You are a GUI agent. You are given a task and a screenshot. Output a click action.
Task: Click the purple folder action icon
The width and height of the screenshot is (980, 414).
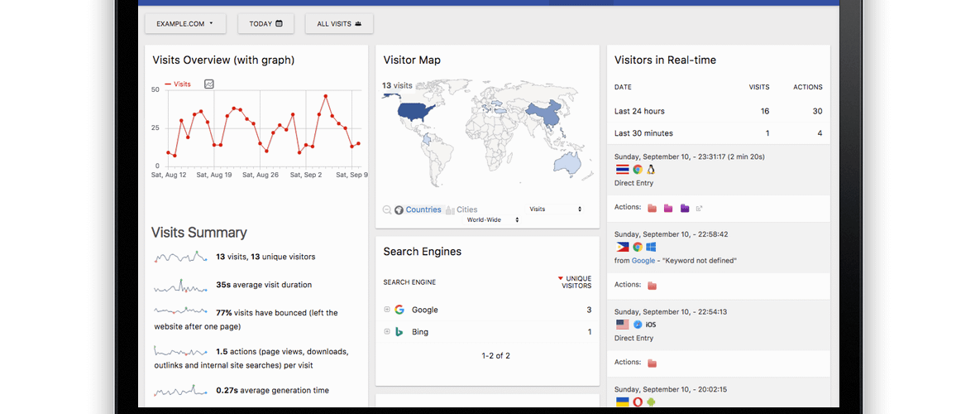click(685, 208)
